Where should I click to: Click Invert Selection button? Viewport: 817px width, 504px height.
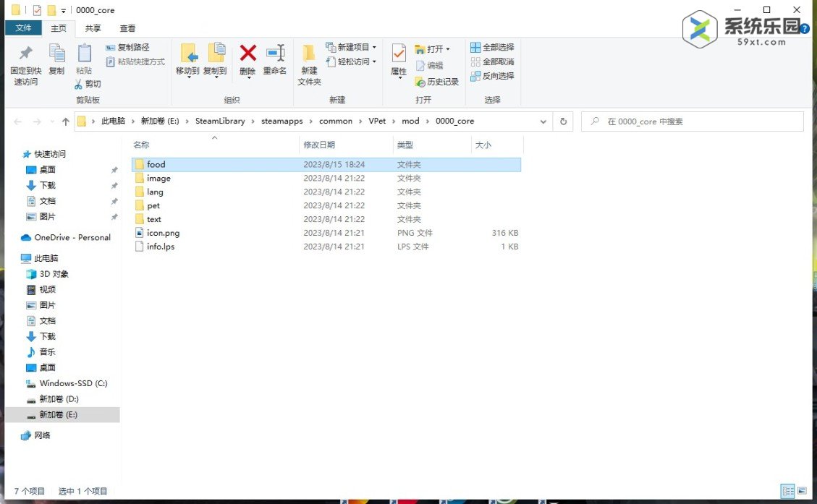pos(492,76)
